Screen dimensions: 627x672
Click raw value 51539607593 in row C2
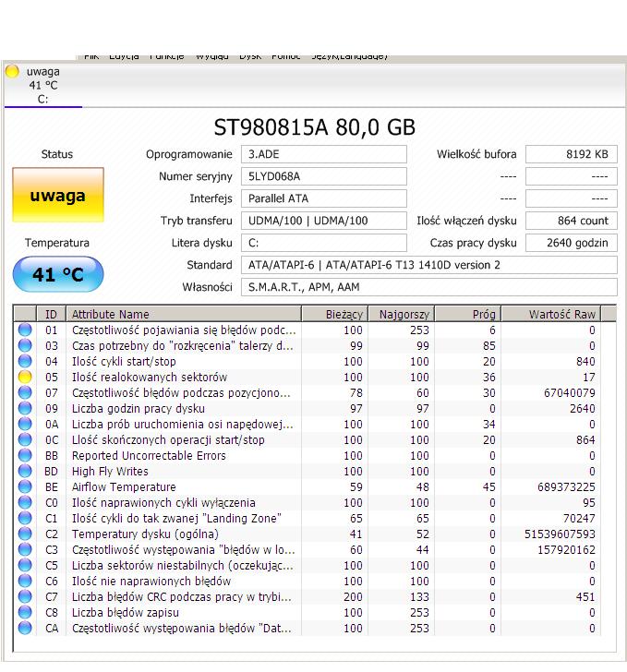[560, 534]
